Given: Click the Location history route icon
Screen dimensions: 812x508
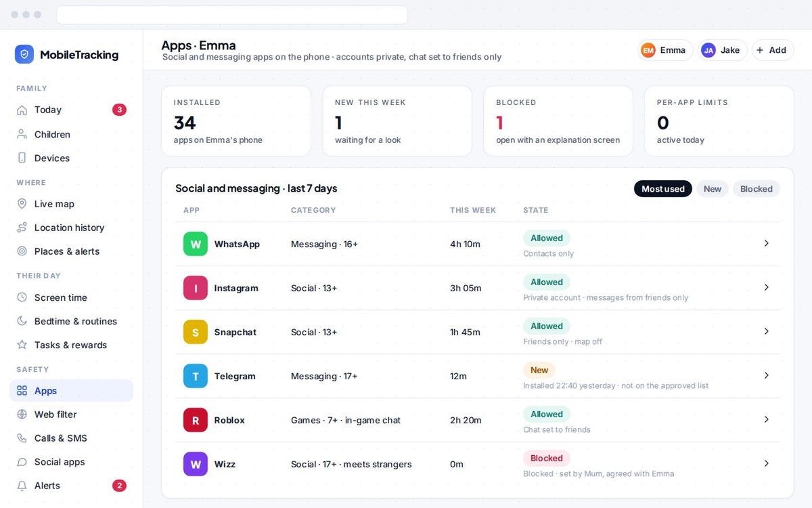Looking at the screenshot, I should pos(22,228).
